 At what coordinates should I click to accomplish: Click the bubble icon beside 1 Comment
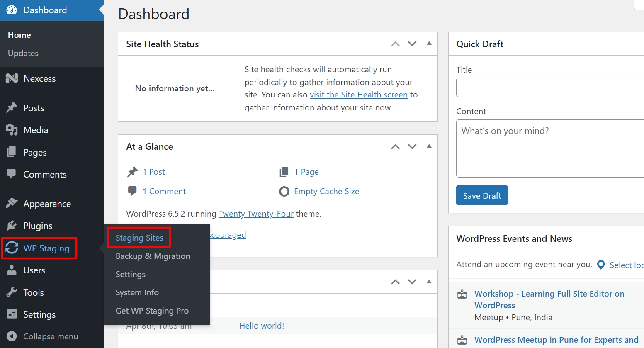coord(132,191)
